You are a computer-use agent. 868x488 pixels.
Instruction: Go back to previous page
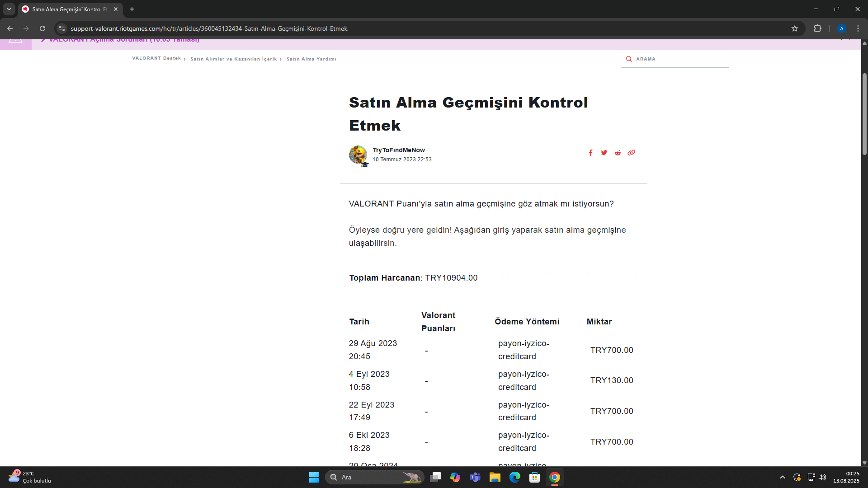(x=10, y=28)
